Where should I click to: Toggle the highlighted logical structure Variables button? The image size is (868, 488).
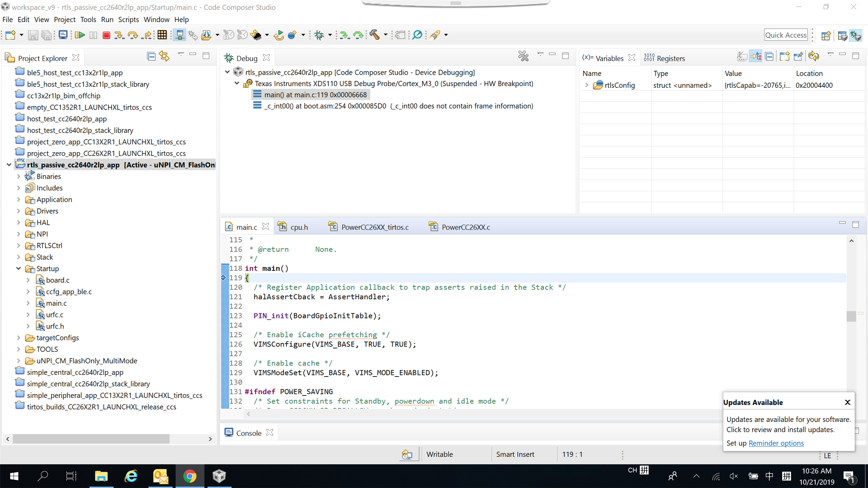tap(756, 56)
